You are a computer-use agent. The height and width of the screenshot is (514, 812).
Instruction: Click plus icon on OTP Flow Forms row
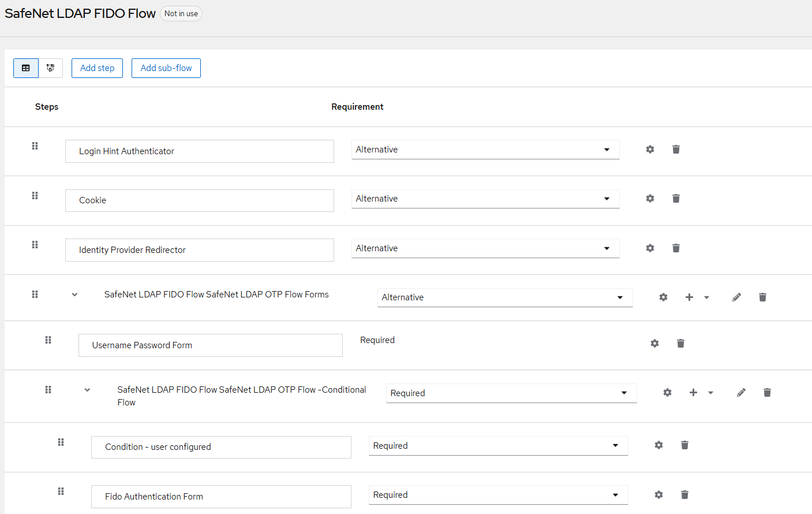tap(689, 297)
